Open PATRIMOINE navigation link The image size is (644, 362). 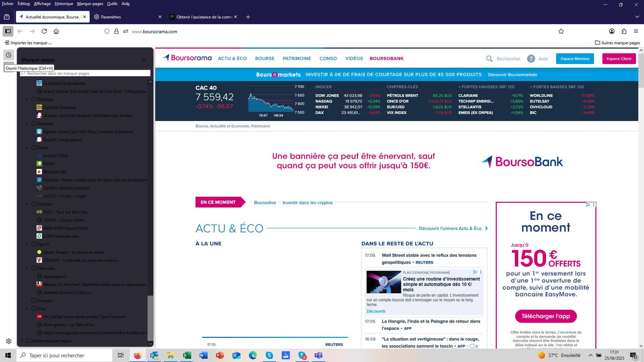pyautogui.click(x=297, y=58)
